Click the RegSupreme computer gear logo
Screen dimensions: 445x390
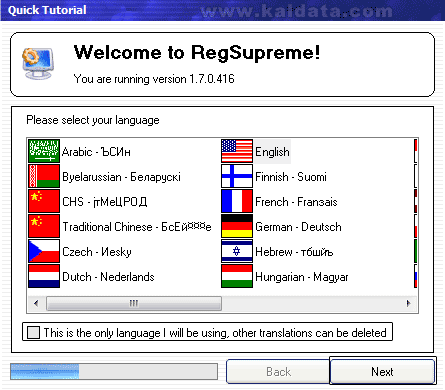click(x=38, y=63)
